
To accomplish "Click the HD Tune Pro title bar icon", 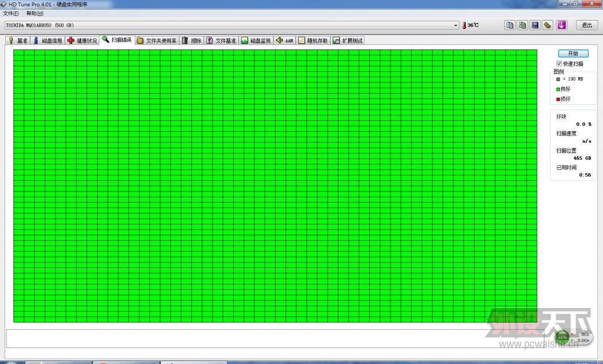I will pos(4,4).
